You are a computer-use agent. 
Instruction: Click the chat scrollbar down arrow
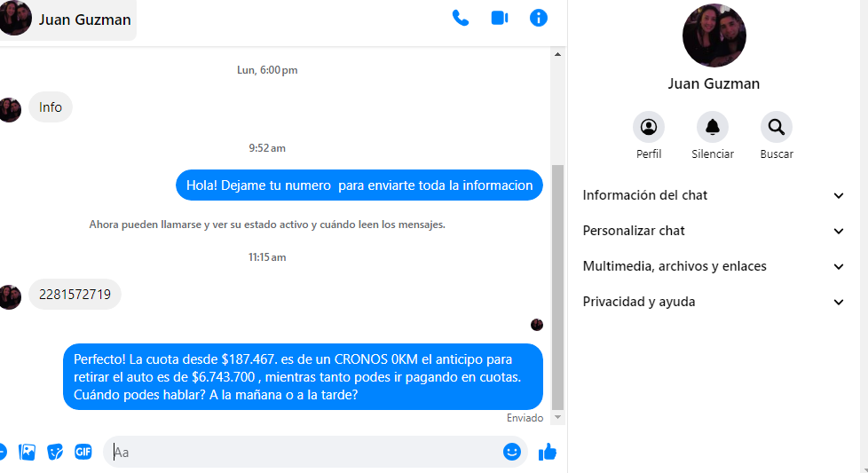pos(557,418)
